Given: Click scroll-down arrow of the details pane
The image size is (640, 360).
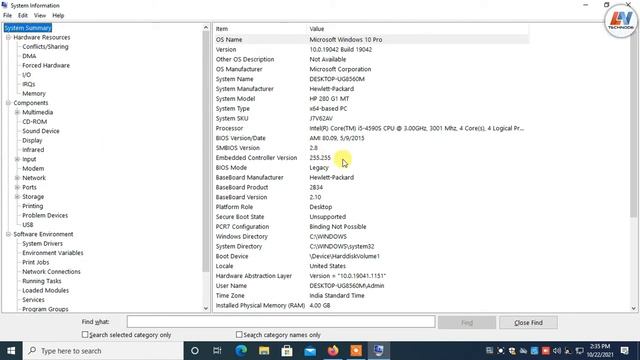Looking at the screenshot, I should pyautogui.click(x=634, y=308).
